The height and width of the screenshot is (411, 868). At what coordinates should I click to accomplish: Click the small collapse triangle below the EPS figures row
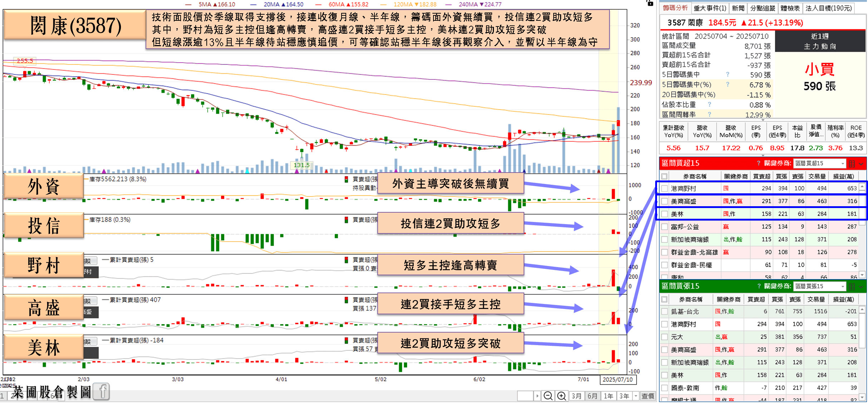(763, 155)
